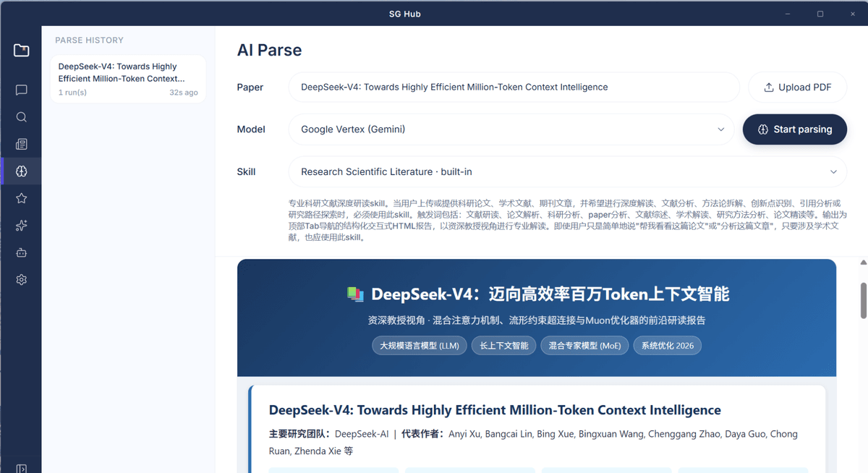Select the brain AI Parse sidebar icon
868x473 pixels.
coord(21,171)
